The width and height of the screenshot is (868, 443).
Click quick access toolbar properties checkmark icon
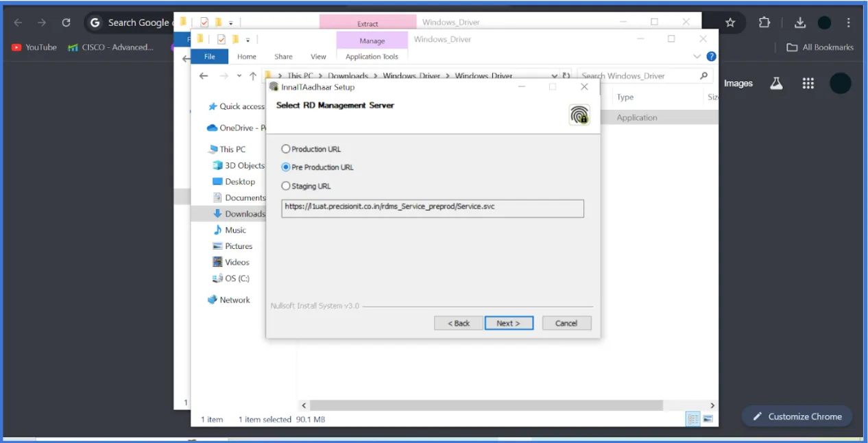pyautogui.click(x=221, y=40)
